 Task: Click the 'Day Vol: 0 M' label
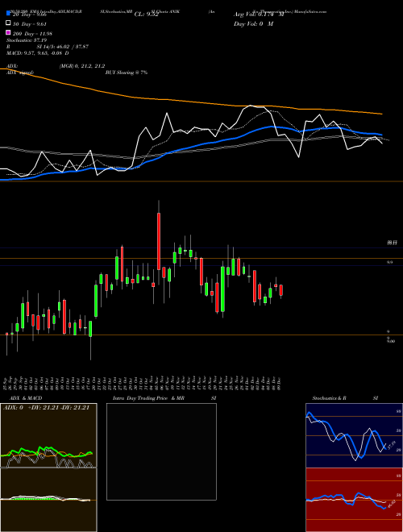click(253, 23)
